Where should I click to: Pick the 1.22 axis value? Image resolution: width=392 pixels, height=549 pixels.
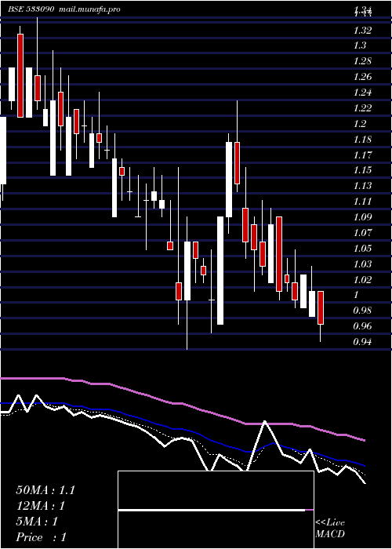click(x=362, y=108)
